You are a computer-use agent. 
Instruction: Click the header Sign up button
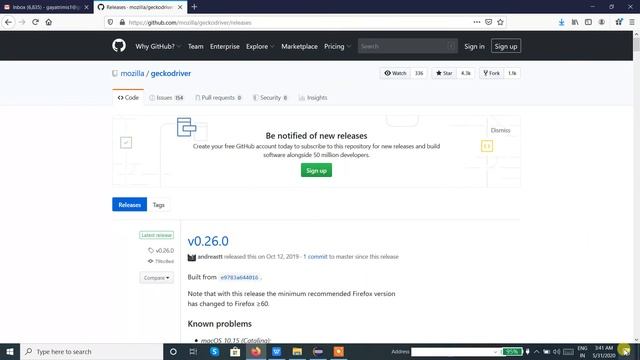(x=506, y=46)
